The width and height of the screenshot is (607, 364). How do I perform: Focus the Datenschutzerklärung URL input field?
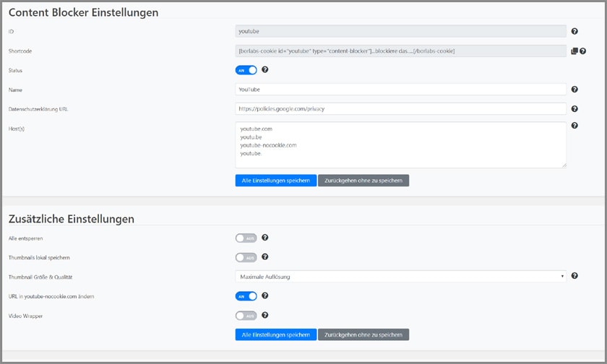point(400,109)
